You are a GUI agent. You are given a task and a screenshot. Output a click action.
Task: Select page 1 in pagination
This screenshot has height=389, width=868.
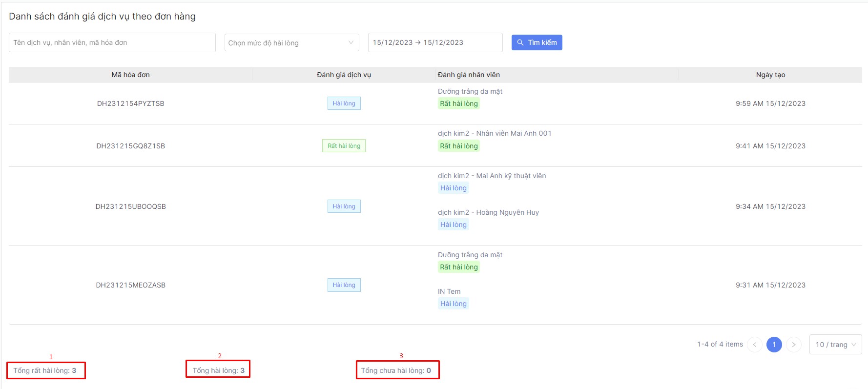774,345
